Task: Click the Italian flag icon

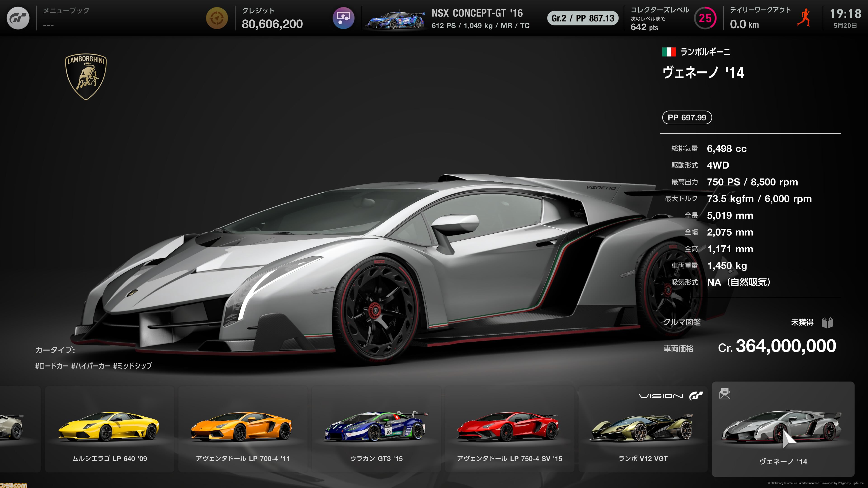Action: coord(669,52)
